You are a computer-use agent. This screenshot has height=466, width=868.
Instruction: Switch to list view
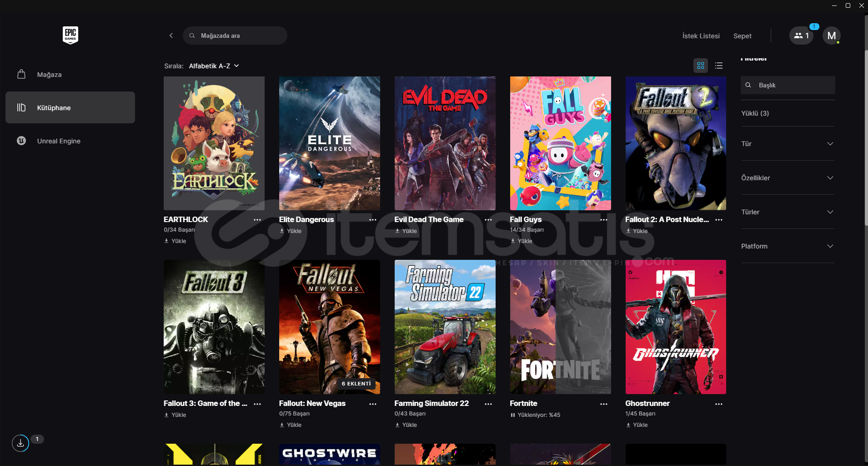(718, 66)
